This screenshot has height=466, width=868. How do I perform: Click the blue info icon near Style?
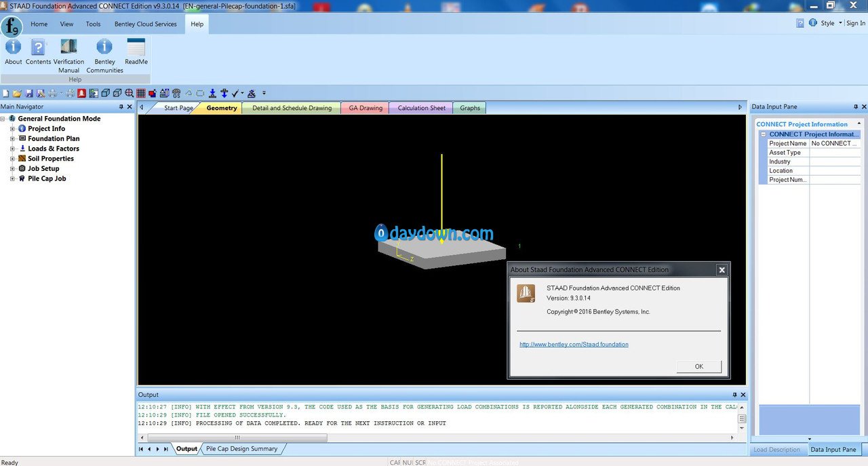coord(812,22)
